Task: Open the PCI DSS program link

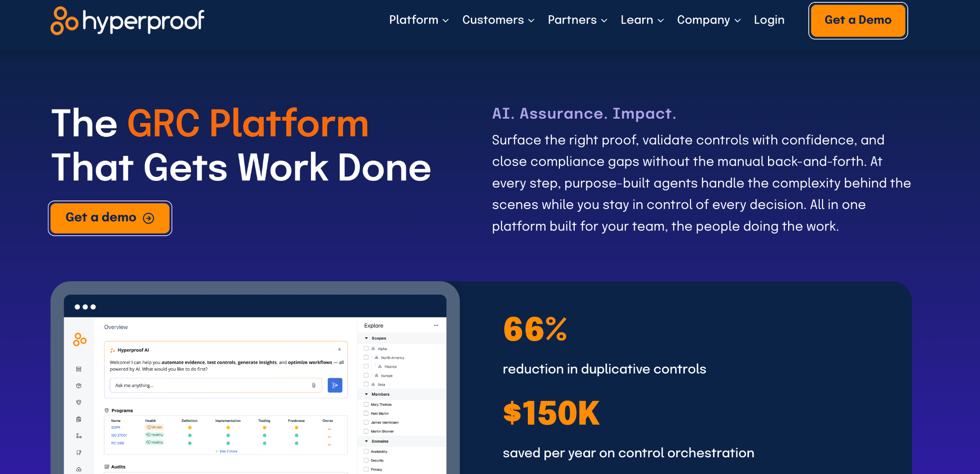Action: click(118, 443)
